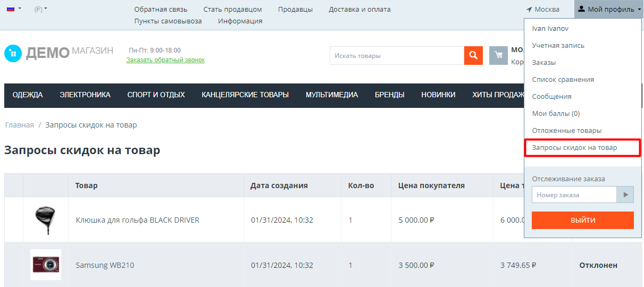This screenshot has width=644, height=287.
Task: Click the Товар column header
Action: [87, 185]
